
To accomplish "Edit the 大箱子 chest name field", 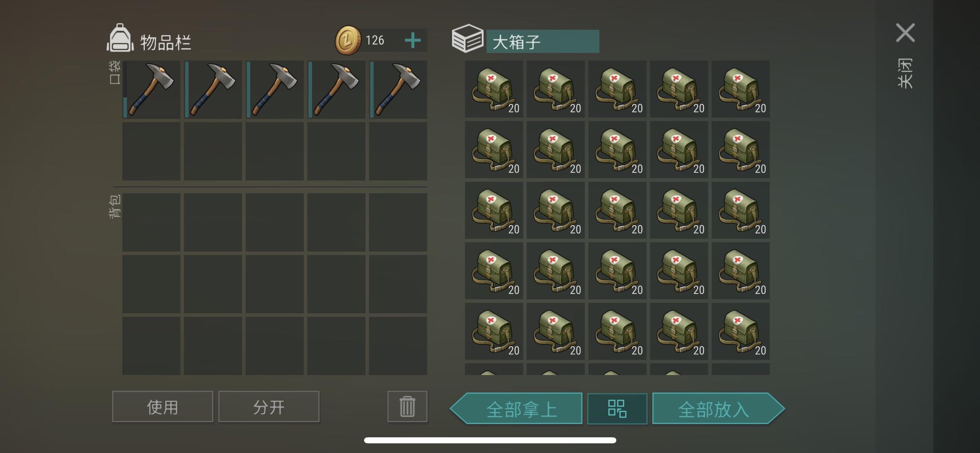I will (543, 41).
